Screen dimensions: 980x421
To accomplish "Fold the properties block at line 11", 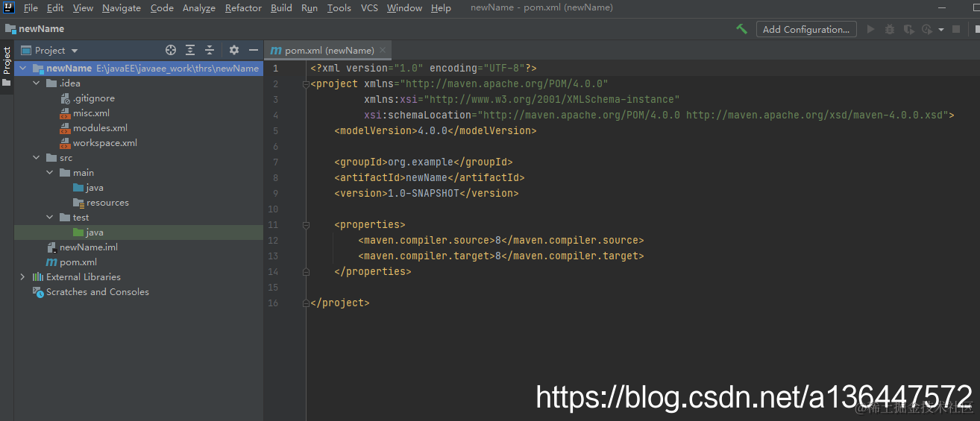I will point(306,225).
